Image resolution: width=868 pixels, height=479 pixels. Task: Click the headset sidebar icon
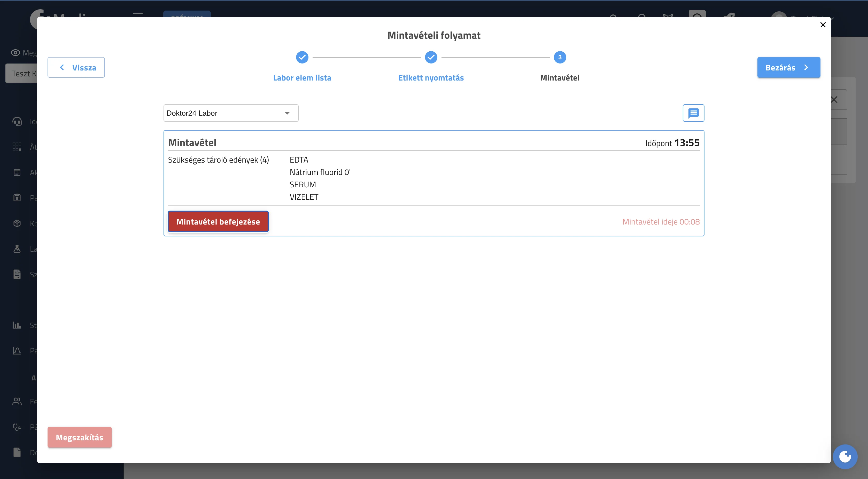click(x=17, y=121)
